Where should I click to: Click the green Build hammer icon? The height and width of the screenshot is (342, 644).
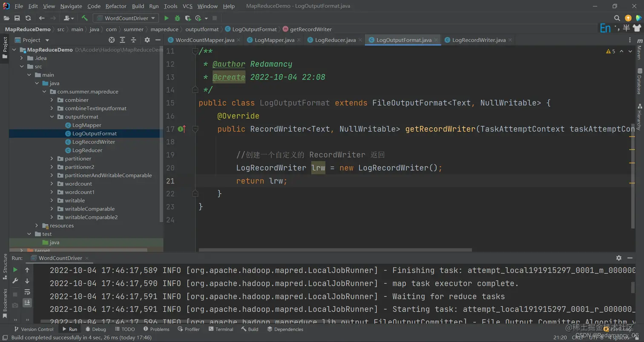[85, 18]
